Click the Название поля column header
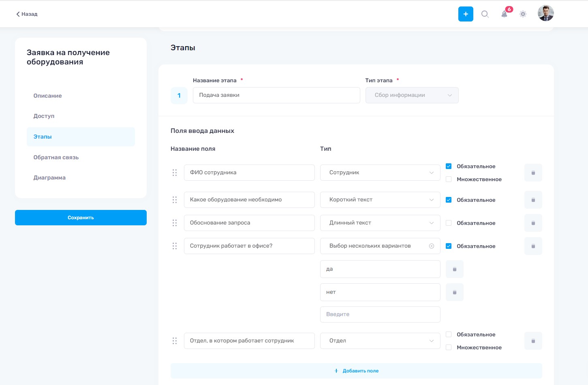This screenshot has height=385, width=588. tap(193, 149)
